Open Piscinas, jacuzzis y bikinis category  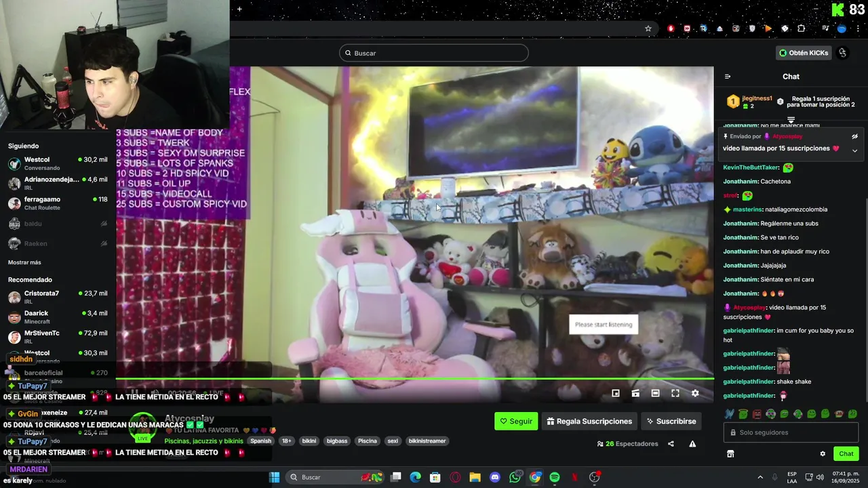click(203, 441)
